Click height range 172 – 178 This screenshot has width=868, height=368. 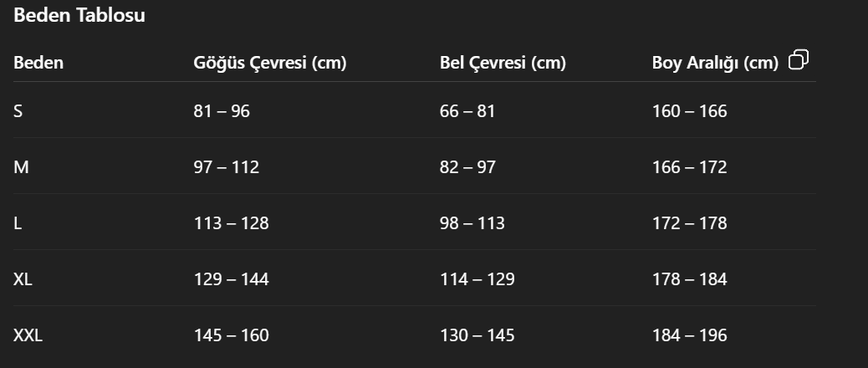point(689,223)
